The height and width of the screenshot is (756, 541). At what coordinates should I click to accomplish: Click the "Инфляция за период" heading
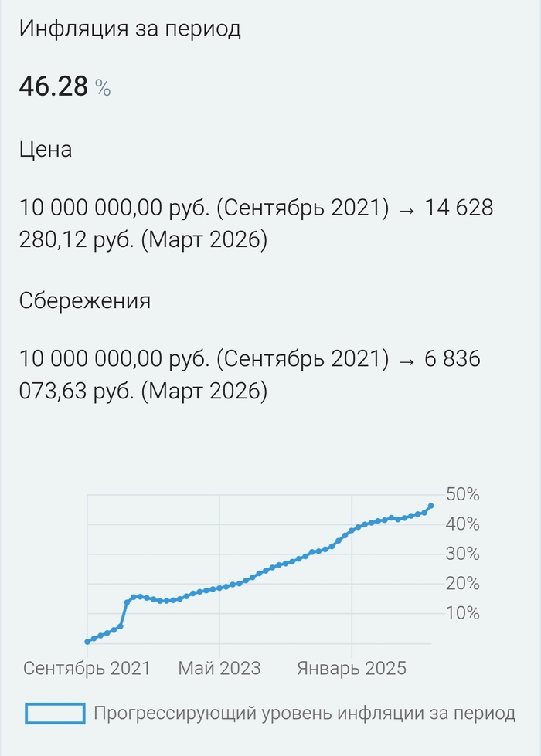click(x=130, y=29)
